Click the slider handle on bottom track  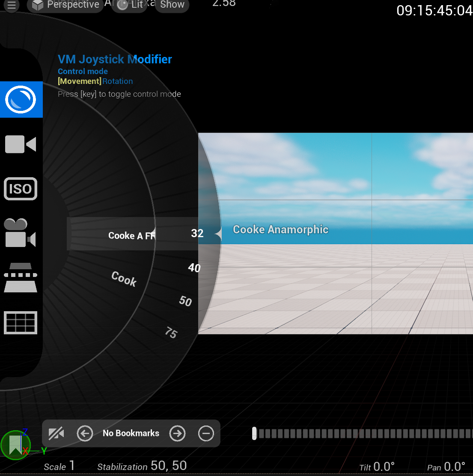click(254, 434)
